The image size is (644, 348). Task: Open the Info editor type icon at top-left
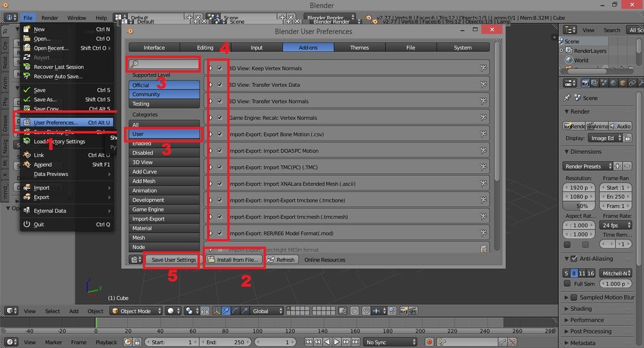(x=11, y=17)
